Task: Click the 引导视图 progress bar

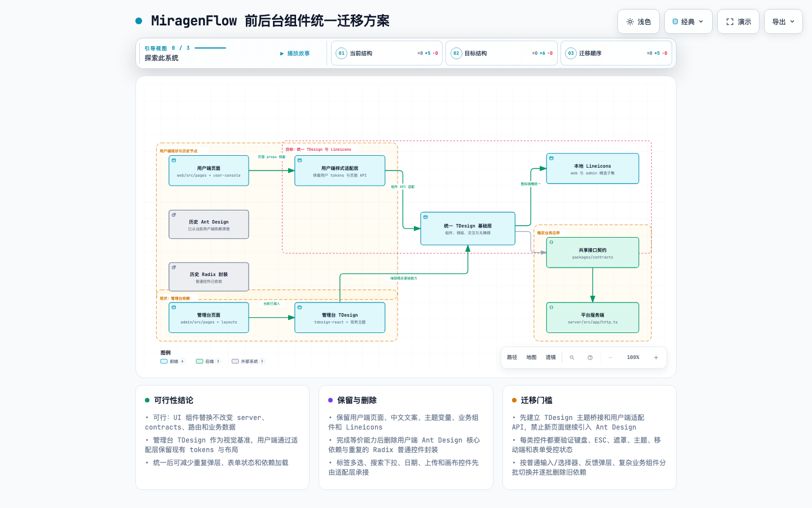Action: 210,48
